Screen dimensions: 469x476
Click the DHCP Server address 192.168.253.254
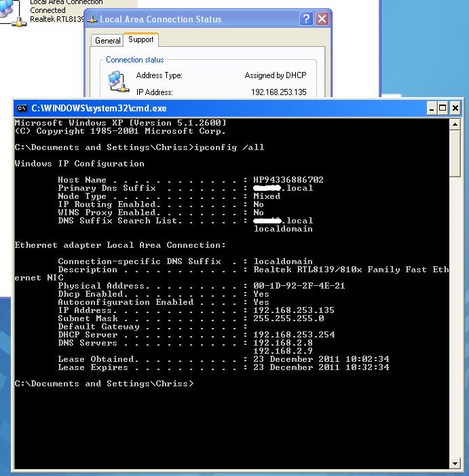tap(294, 335)
